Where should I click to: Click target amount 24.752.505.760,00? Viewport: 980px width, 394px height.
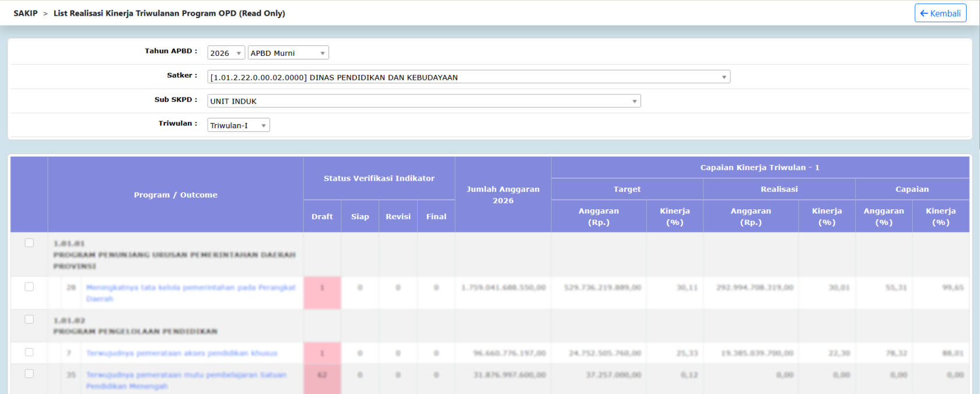click(x=605, y=353)
